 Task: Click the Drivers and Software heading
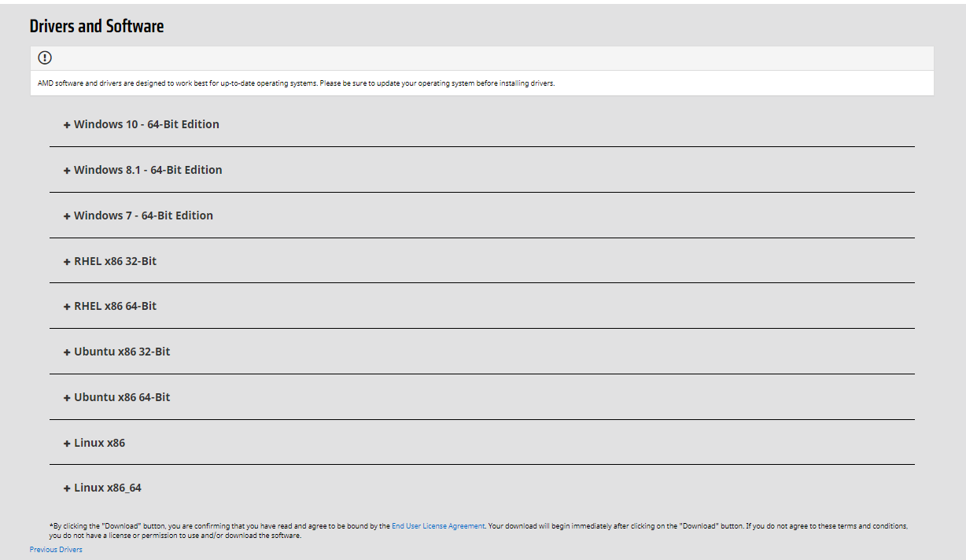click(97, 26)
